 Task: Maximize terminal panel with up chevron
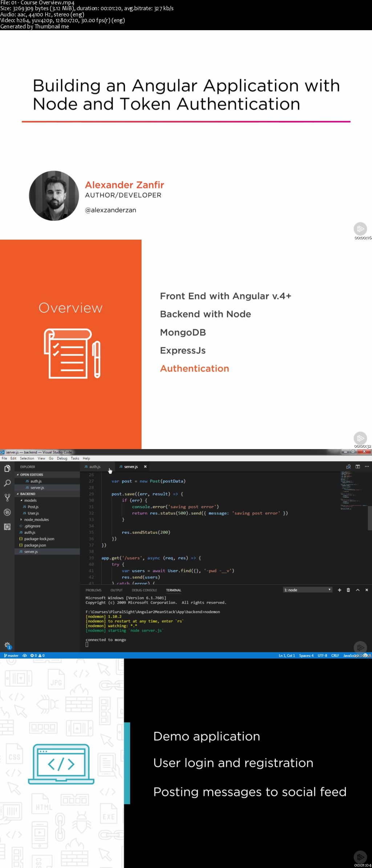tap(357, 590)
